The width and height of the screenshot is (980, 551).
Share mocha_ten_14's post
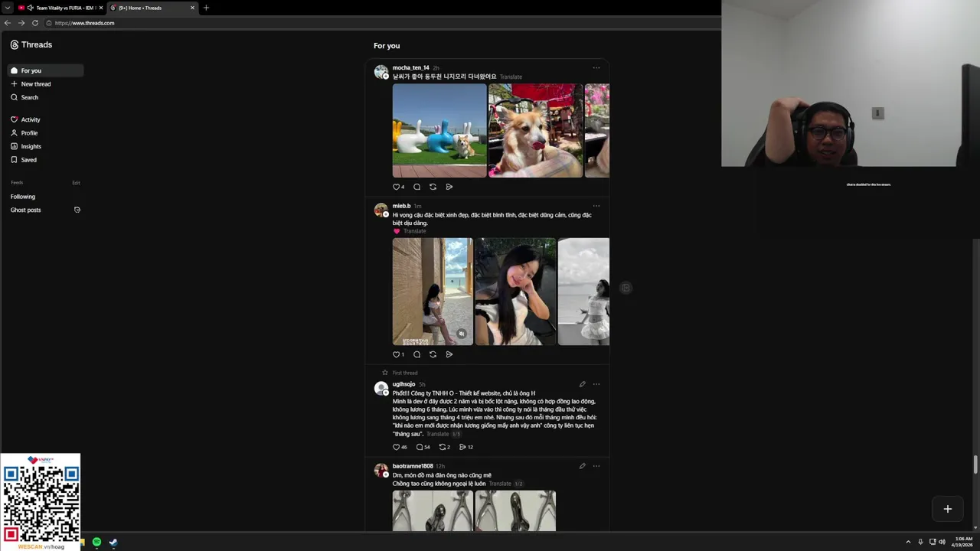[x=449, y=187]
